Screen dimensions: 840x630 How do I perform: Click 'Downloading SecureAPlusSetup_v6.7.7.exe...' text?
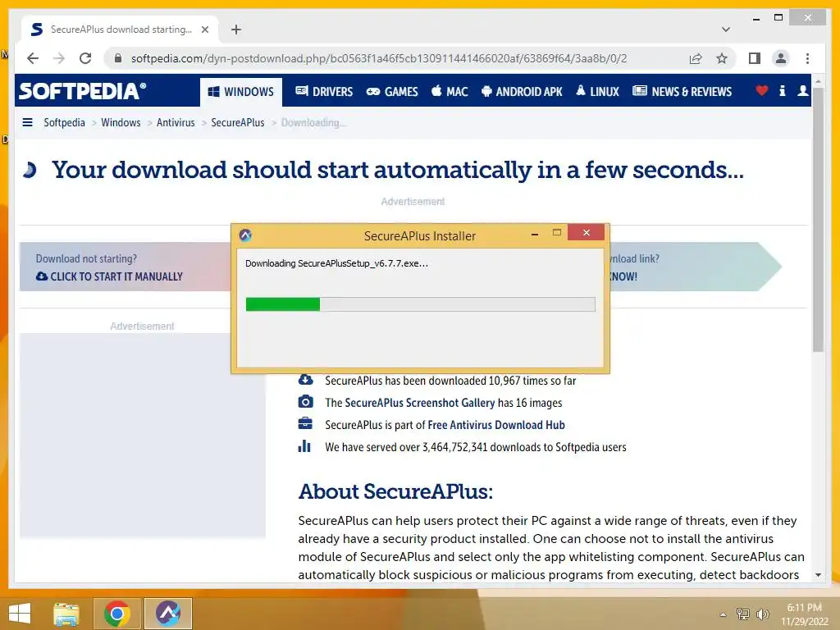pos(336,263)
